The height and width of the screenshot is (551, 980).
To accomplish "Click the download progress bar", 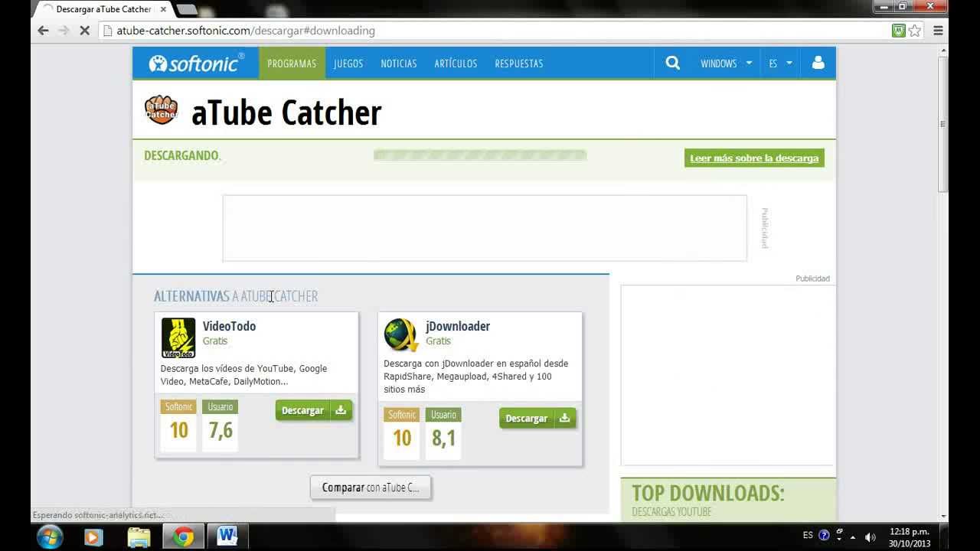I will pyautogui.click(x=480, y=155).
